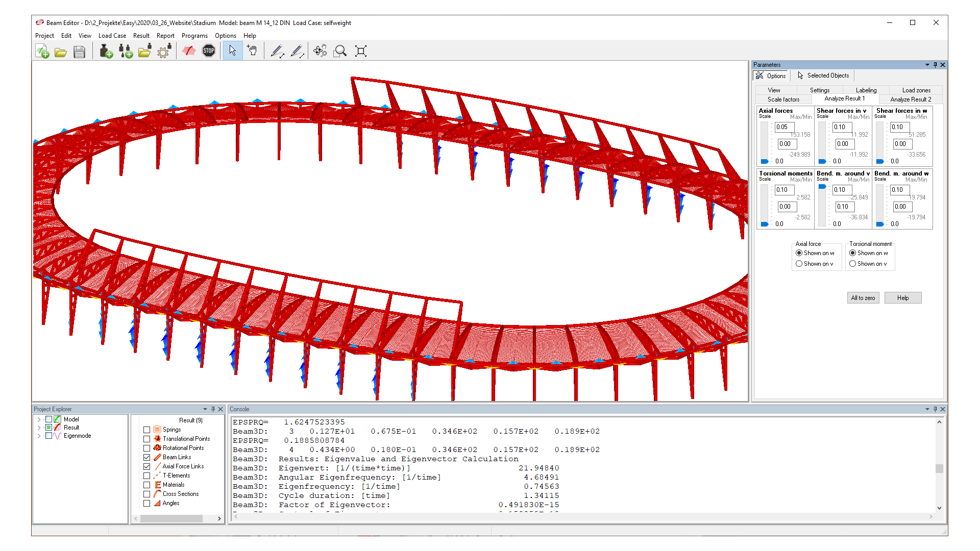This screenshot has width=980, height=551.
Task: Uncheck Beam Links in Result list
Action: [147, 457]
